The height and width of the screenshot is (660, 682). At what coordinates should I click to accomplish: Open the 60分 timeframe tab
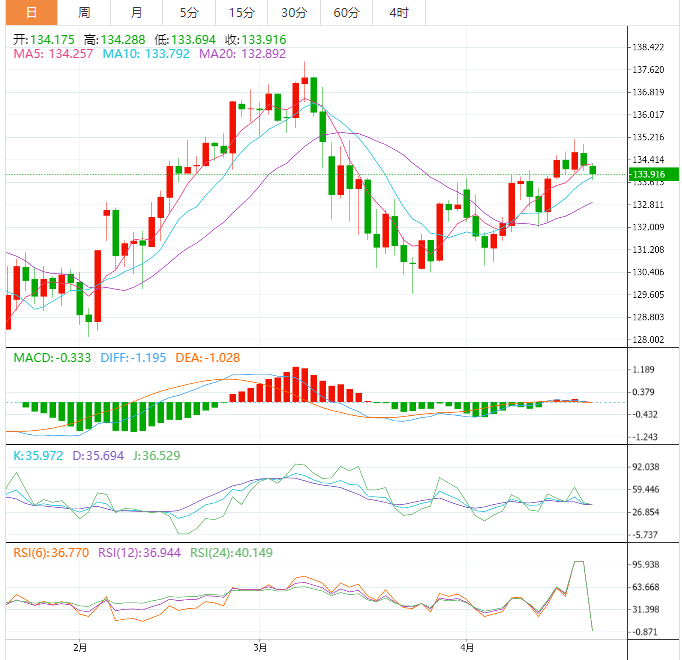pyautogui.click(x=347, y=13)
